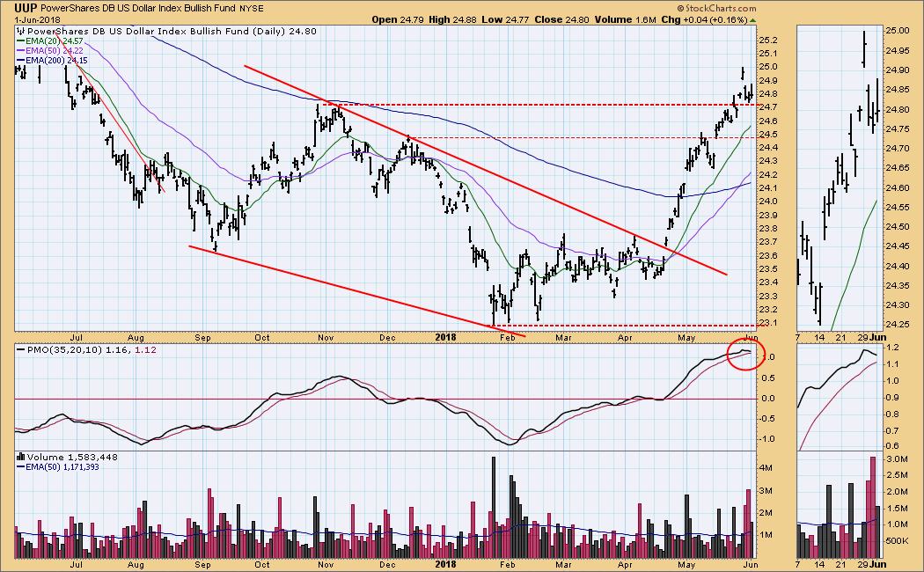Click the 500K label on volume zoom axis
This screenshot has width=924, height=572.
(897, 541)
